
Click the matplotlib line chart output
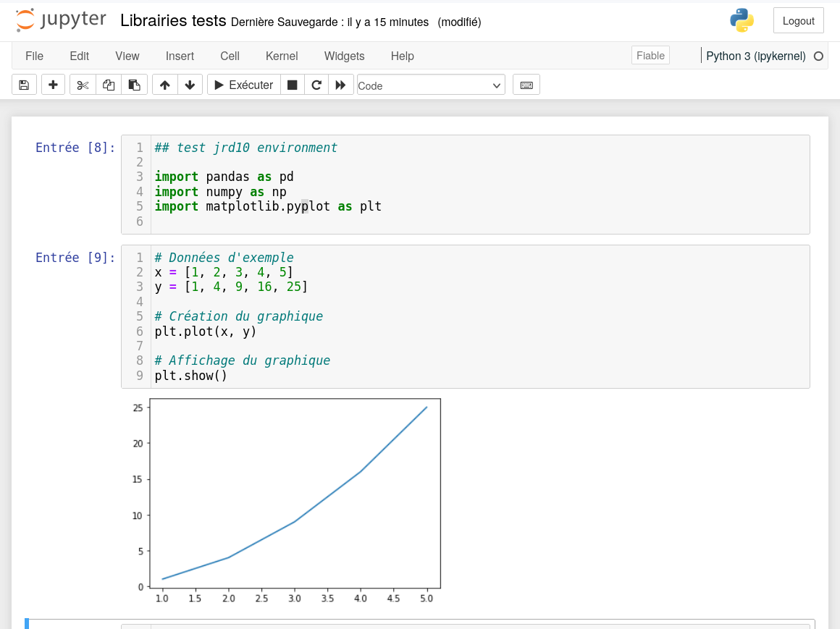pos(287,501)
